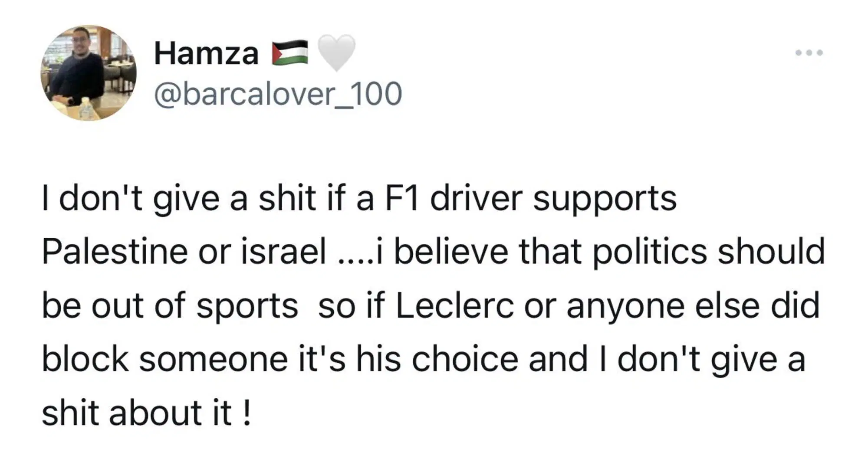Screen dimensions: 868x459
Task: Click Hamza's circular profile picture
Action: 89,73
